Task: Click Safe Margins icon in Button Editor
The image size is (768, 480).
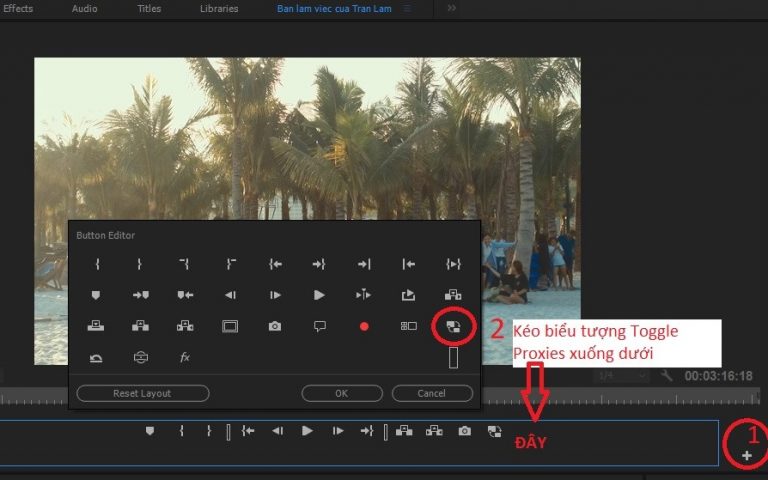Action: [x=230, y=326]
